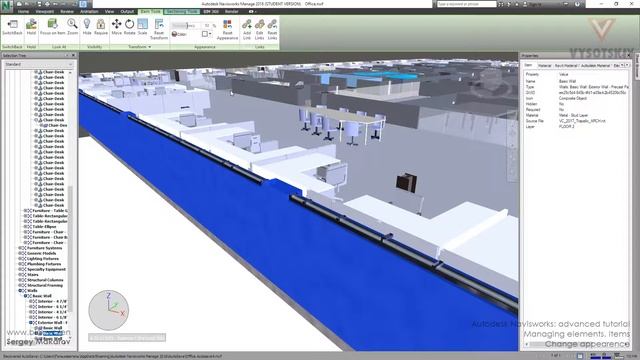Screen dimensions: 640x360
Task: Click the SwitchBack ribbon icon
Action: 12,24
